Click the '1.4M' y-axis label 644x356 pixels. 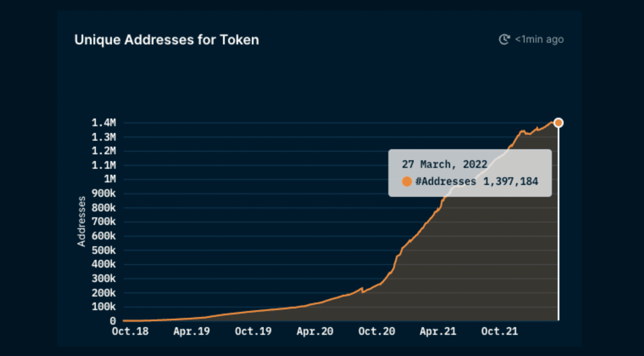point(104,123)
